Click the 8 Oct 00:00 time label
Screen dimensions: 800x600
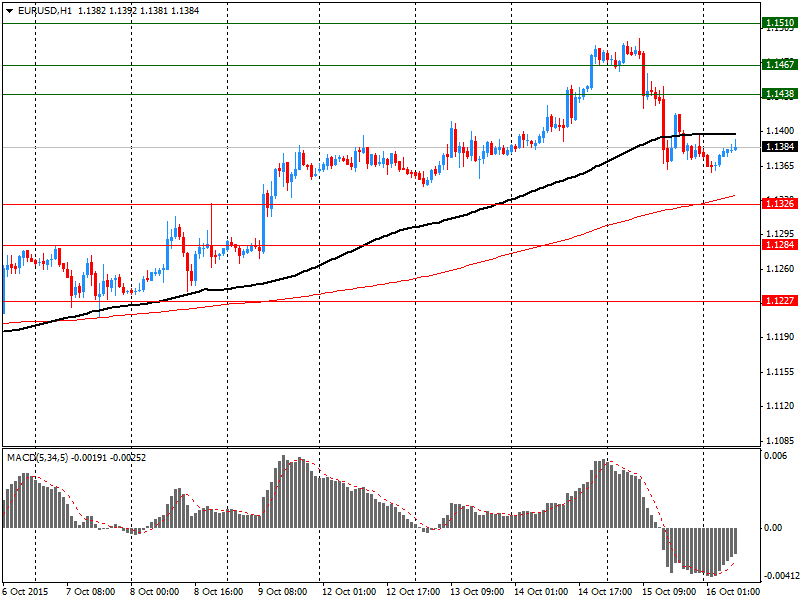(x=155, y=591)
